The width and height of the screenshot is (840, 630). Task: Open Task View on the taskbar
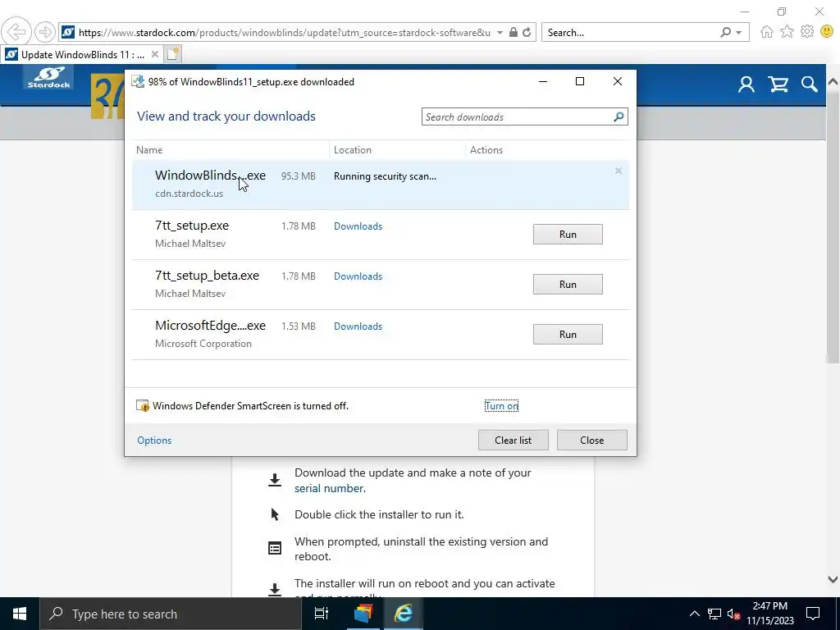coord(321,614)
